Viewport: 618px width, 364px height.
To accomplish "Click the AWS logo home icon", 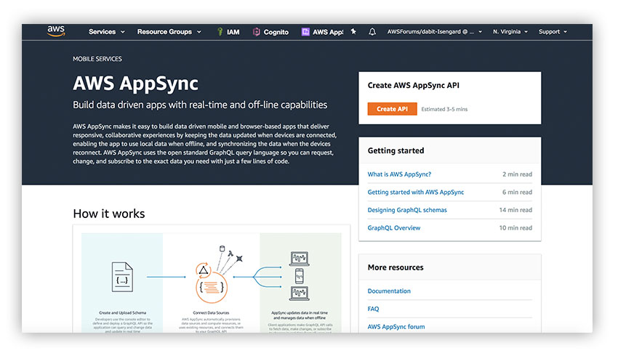I will pyautogui.click(x=56, y=31).
